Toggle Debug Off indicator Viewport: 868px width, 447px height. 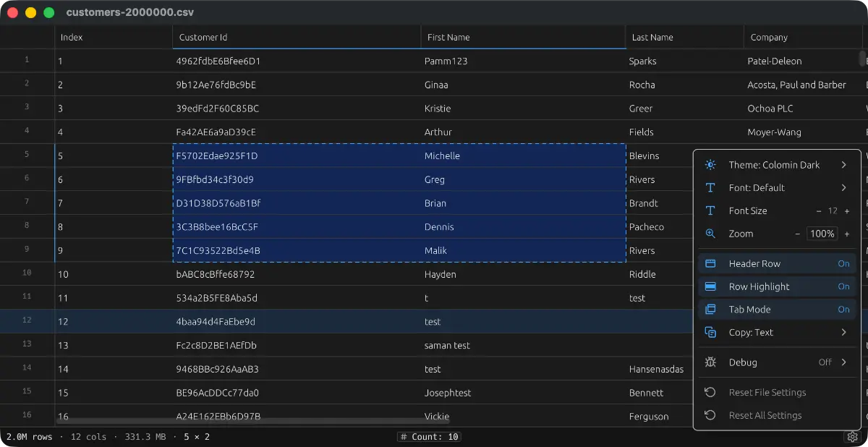coord(825,362)
